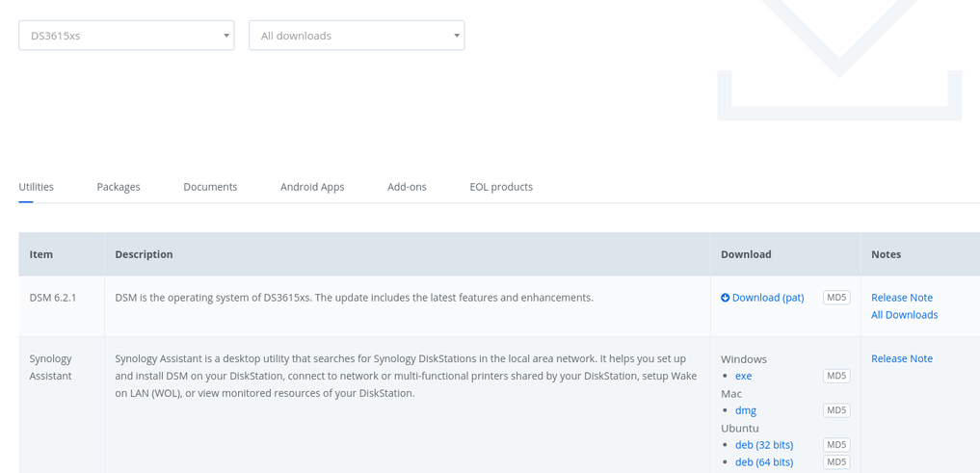Screen dimensions: 980x473
Task: Show MD5 for the Windows exe
Action: coord(836,376)
